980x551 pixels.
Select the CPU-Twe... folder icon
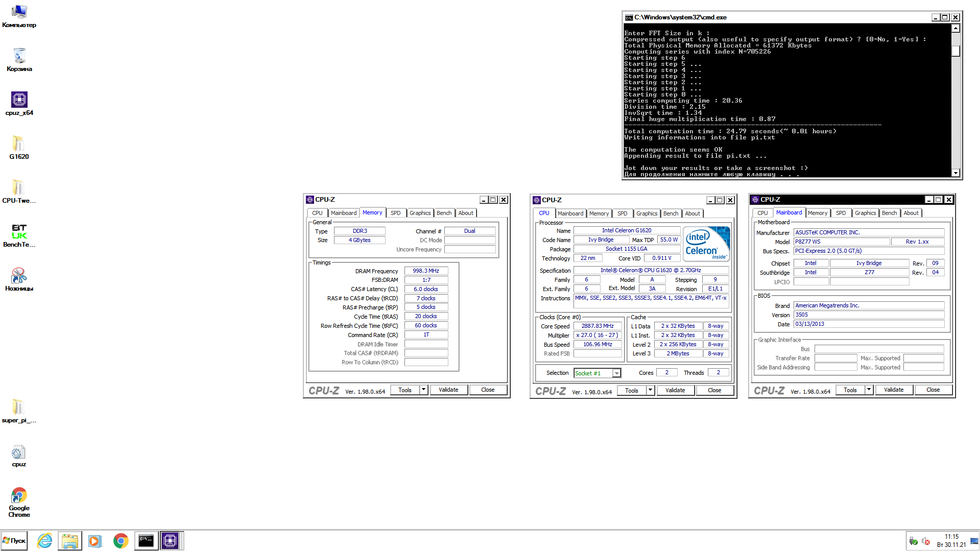pos(19,192)
